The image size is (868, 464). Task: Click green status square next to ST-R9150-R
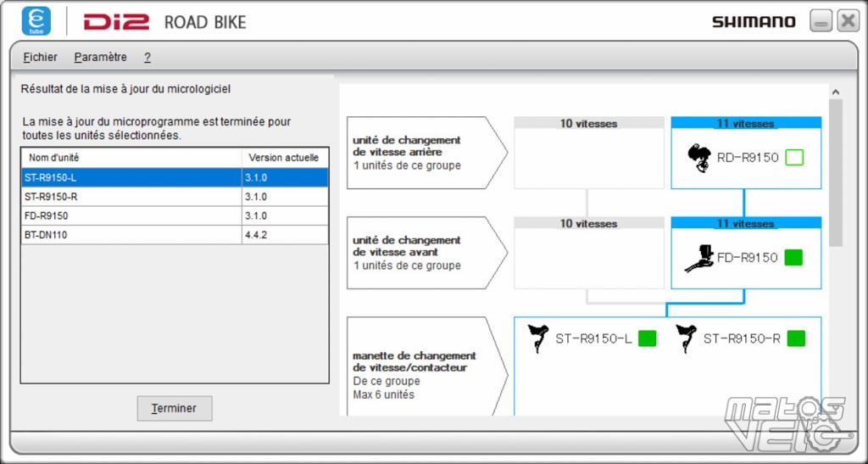796,338
